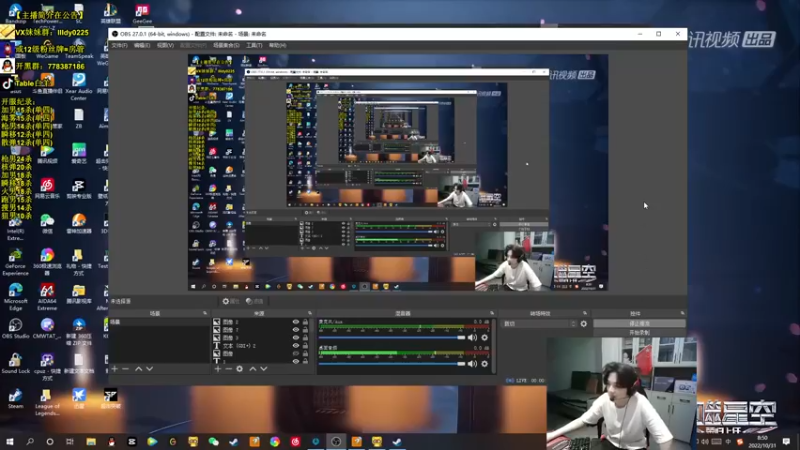800x450 pixels.
Task: Click the 滤镜 filters button above the docks
Action: 255,302
